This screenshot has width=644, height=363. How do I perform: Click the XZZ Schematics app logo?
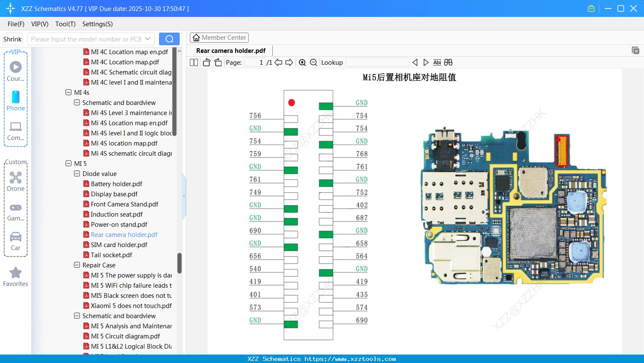click(x=11, y=8)
